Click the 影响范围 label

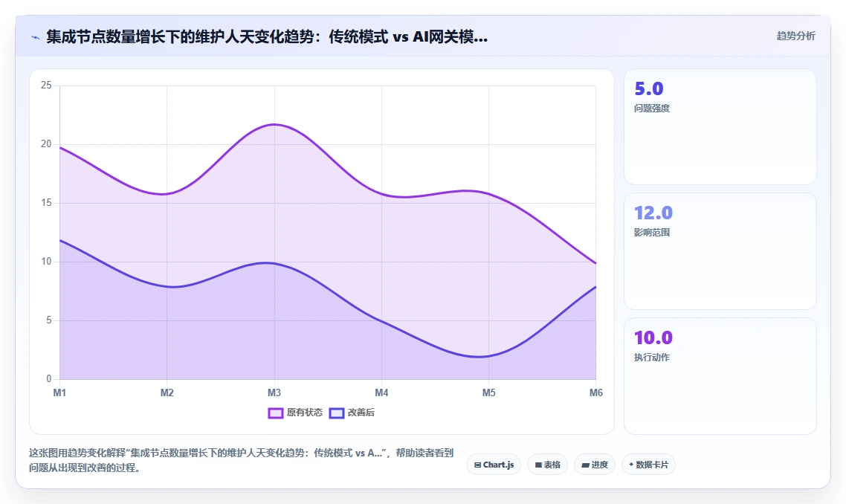pos(652,233)
